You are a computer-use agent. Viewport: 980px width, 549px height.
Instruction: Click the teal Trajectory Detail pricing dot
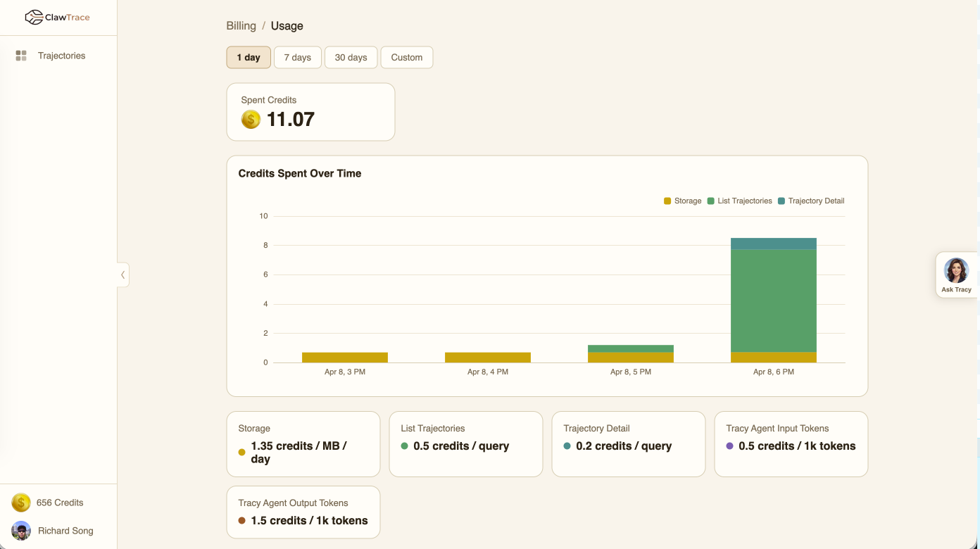[566, 446]
